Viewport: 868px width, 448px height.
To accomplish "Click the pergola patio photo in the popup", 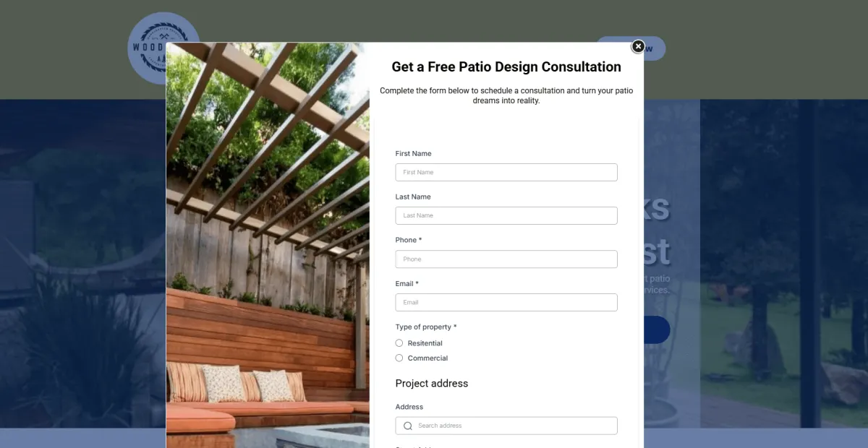I will (x=268, y=245).
